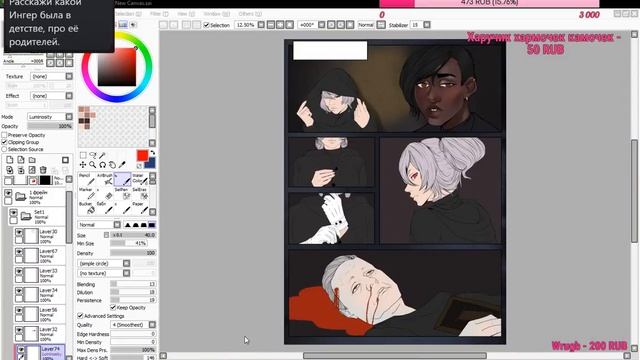Viewport: 640px width, 360px height.
Task: Open the Others menu
Action: (x=250, y=14)
